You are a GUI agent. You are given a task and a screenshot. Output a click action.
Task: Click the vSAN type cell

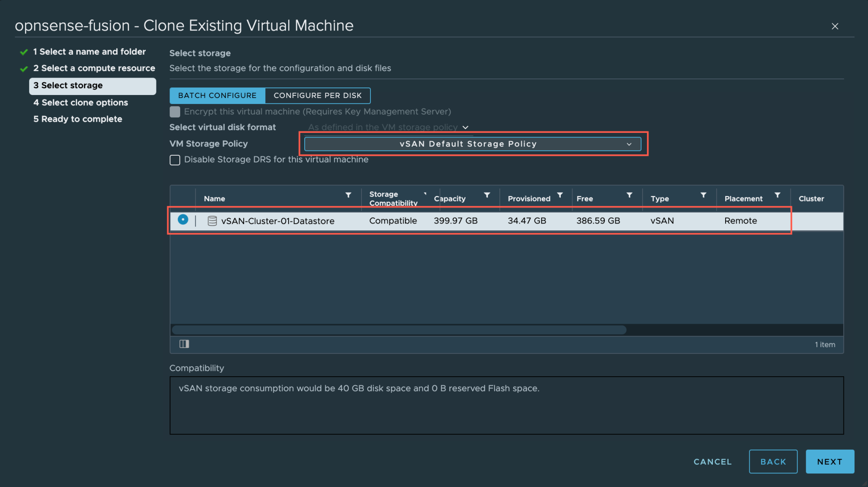click(x=662, y=221)
